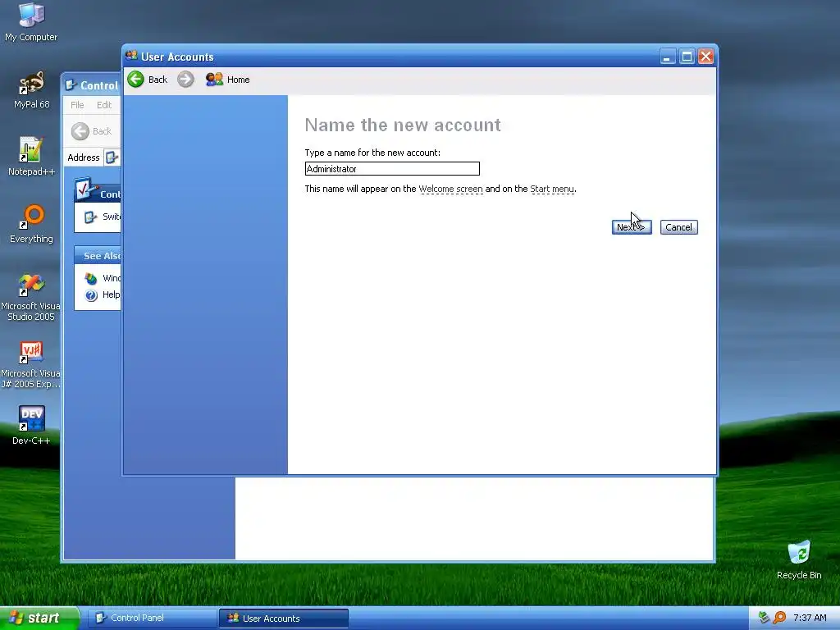This screenshot has width=840, height=630.
Task: Click the User Accounts title bar icon
Action: coord(132,57)
